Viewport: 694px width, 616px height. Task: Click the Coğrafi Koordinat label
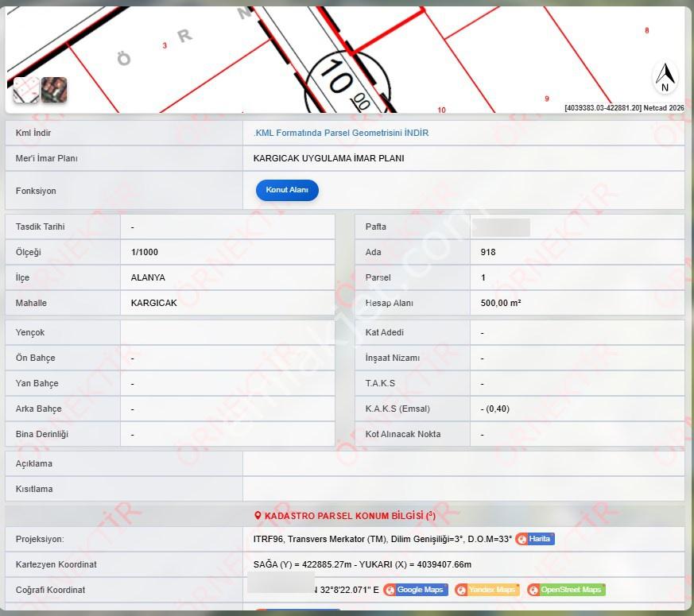[x=50, y=590]
